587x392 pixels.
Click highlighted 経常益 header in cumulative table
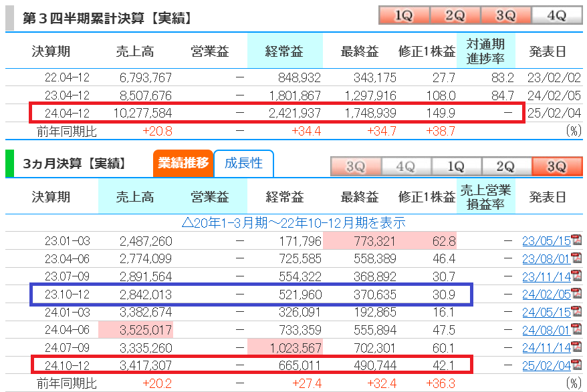[285, 51]
